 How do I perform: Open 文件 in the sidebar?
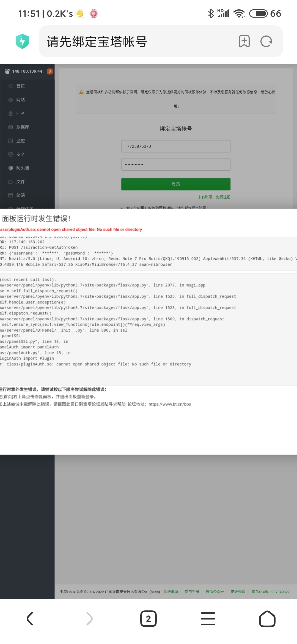[x=21, y=182]
